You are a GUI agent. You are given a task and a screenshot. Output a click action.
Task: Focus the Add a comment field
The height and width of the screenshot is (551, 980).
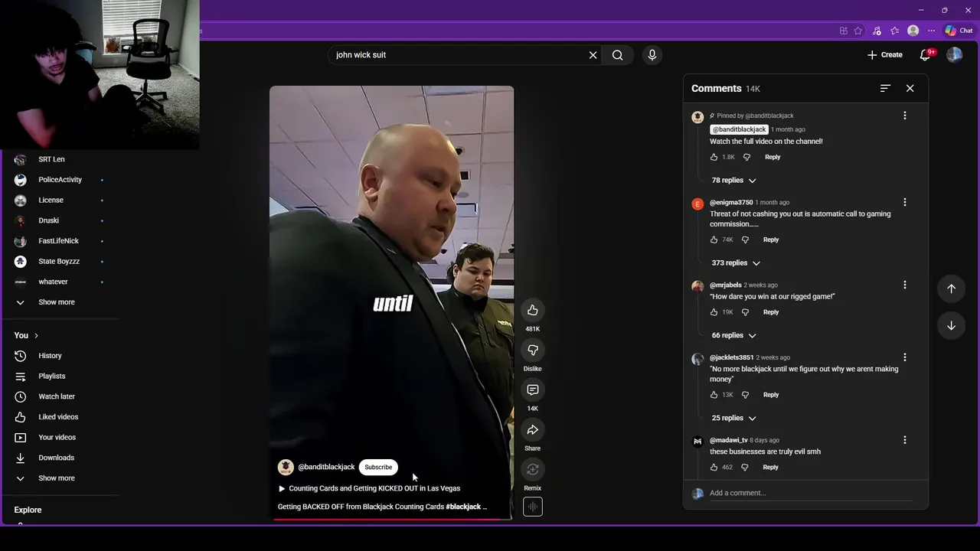tap(811, 493)
